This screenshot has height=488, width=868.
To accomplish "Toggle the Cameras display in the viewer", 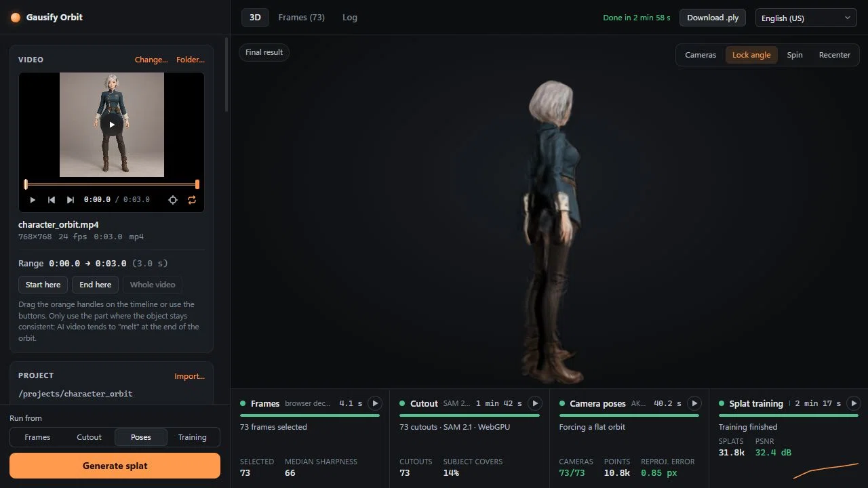I will (x=701, y=55).
